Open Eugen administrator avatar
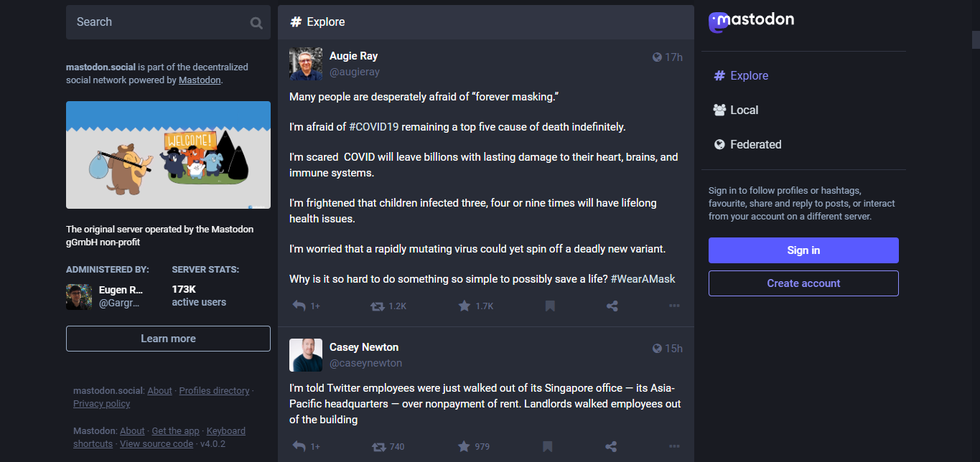This screenshot has width=980, height=462. (x=79, y=296)
